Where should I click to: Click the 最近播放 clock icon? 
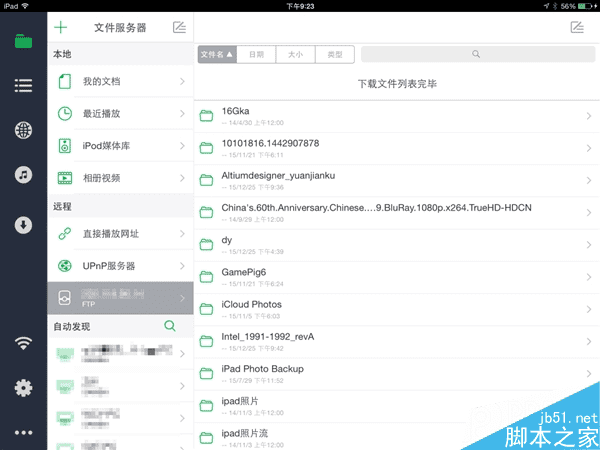(65, 114)
